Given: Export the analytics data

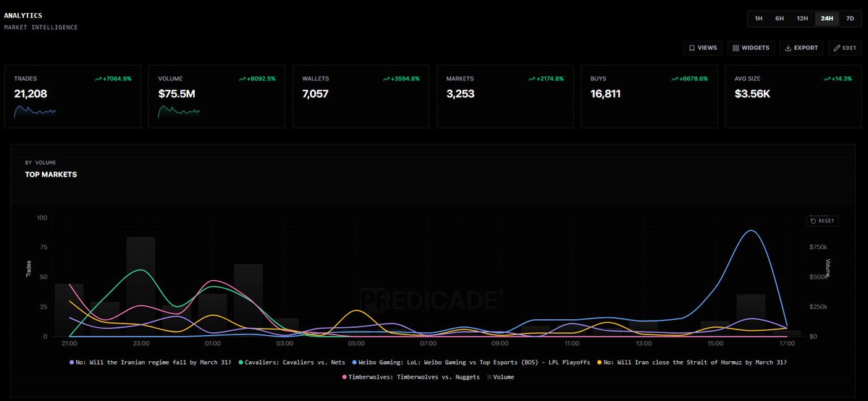Looking at the screenshot, I should pos(801,48).
